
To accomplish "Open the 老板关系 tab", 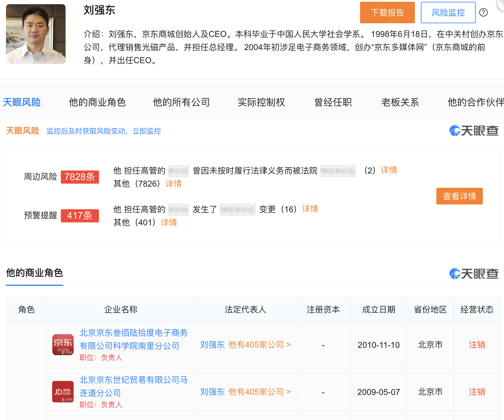I will point(400,102).
